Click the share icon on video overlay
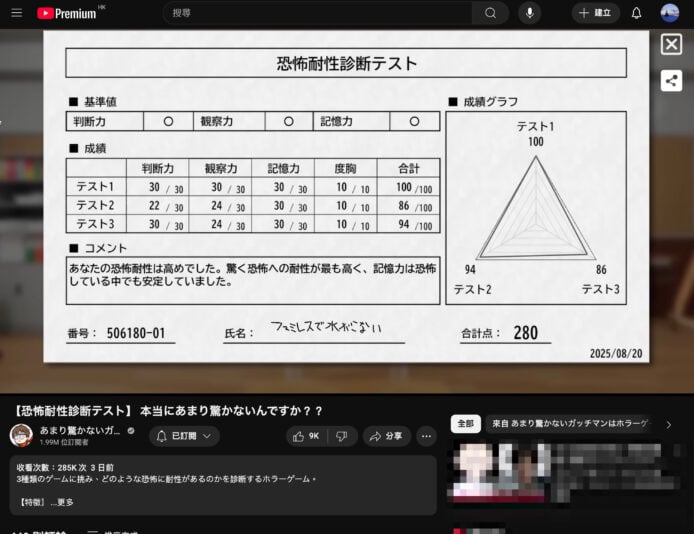 [671, 81]
